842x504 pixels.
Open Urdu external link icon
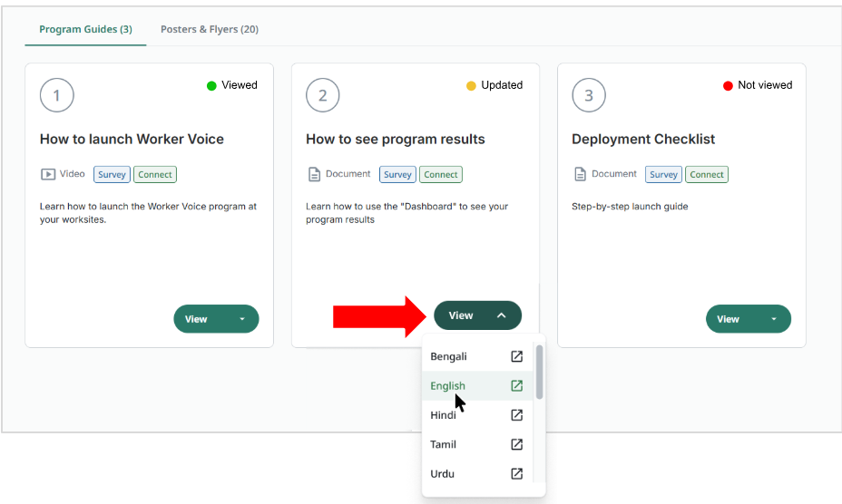[x=516, y=473]
